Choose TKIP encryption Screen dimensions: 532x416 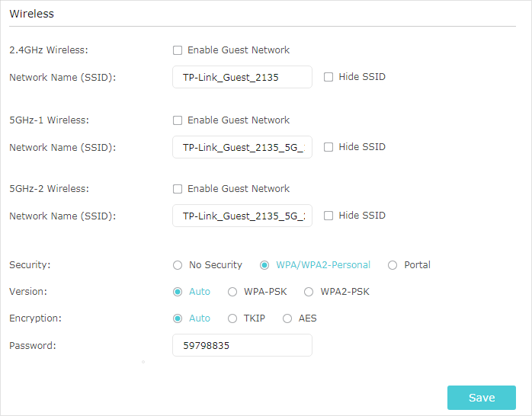pyautogui.click(x=232, y=318)
